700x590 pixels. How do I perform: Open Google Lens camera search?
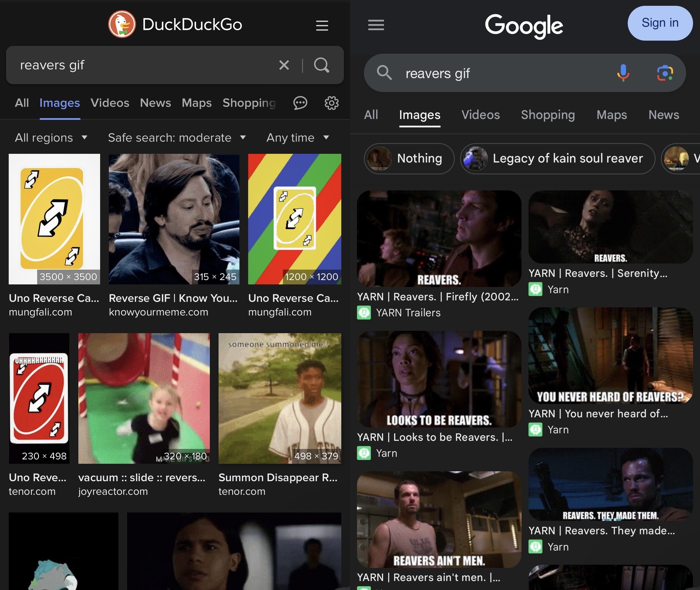[665, 73]
